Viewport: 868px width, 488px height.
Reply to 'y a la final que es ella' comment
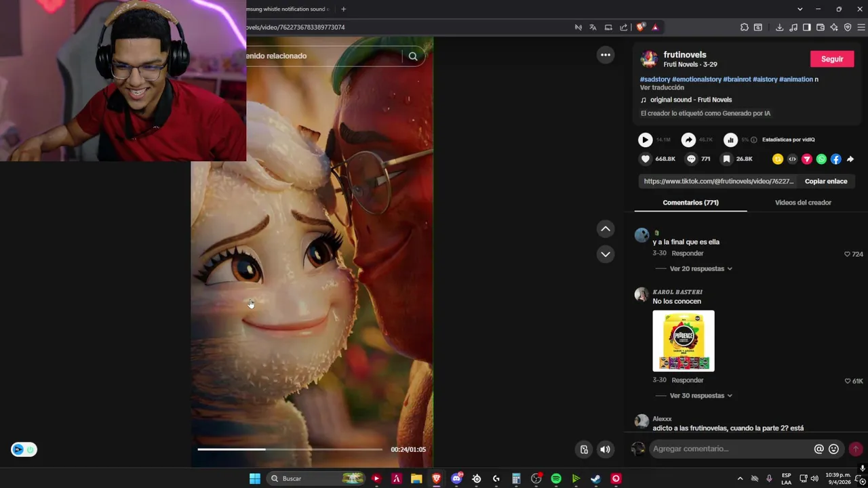(688, 253)
